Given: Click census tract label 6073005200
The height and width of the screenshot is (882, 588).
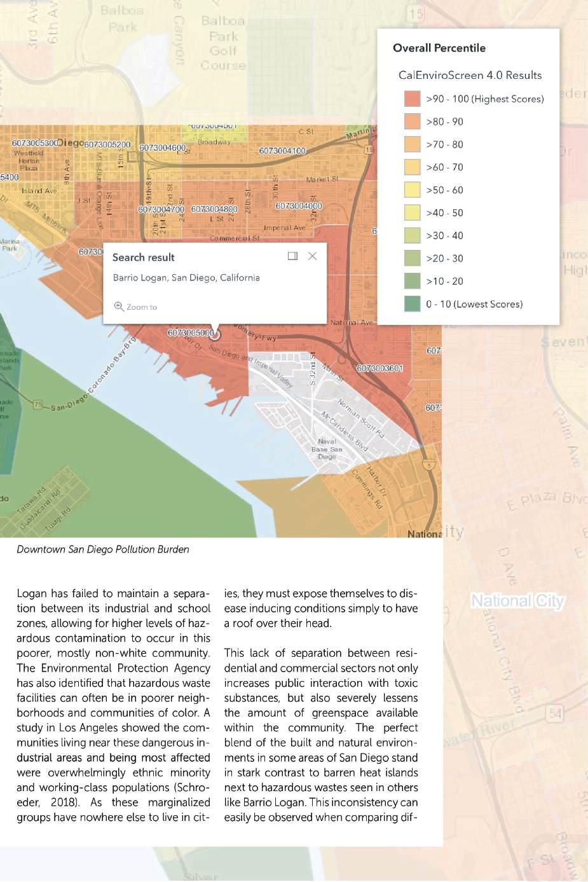Looking at the screenshot, I should pyautogui.click(x=107, y=145).
